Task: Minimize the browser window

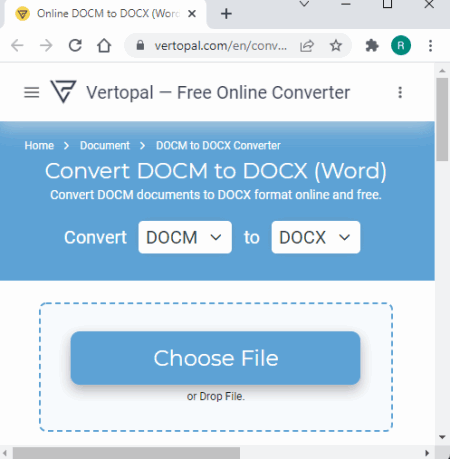Action: [346, 4]
